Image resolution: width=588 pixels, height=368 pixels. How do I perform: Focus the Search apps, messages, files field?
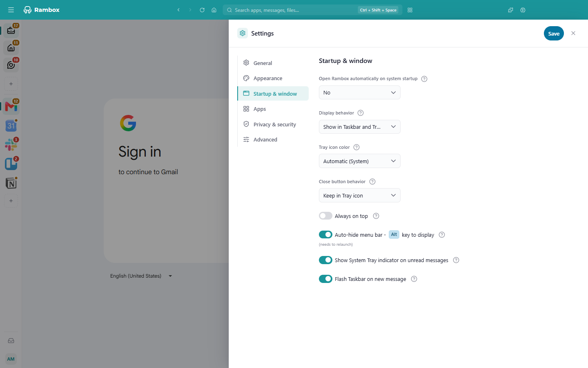[x=312, y=10]
